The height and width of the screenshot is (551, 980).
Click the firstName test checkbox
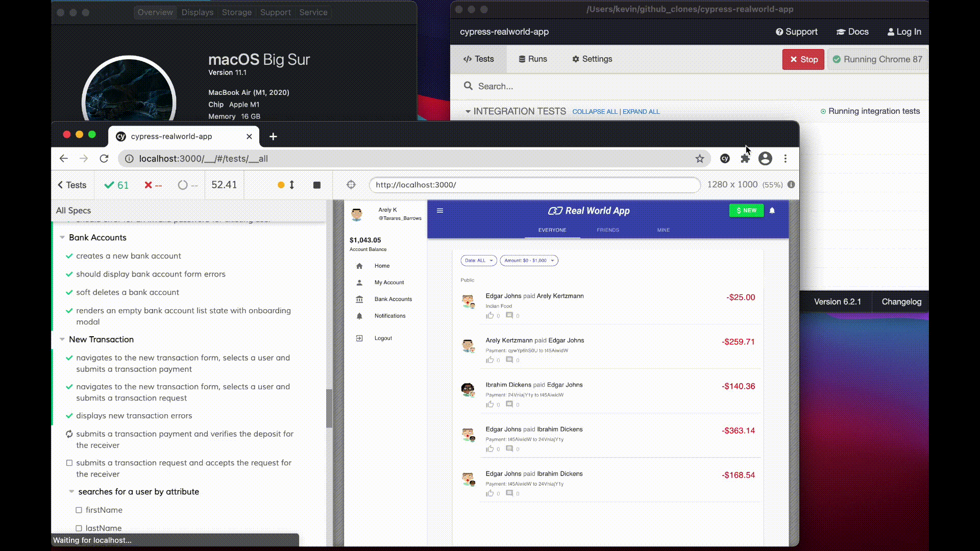[79, 510]
